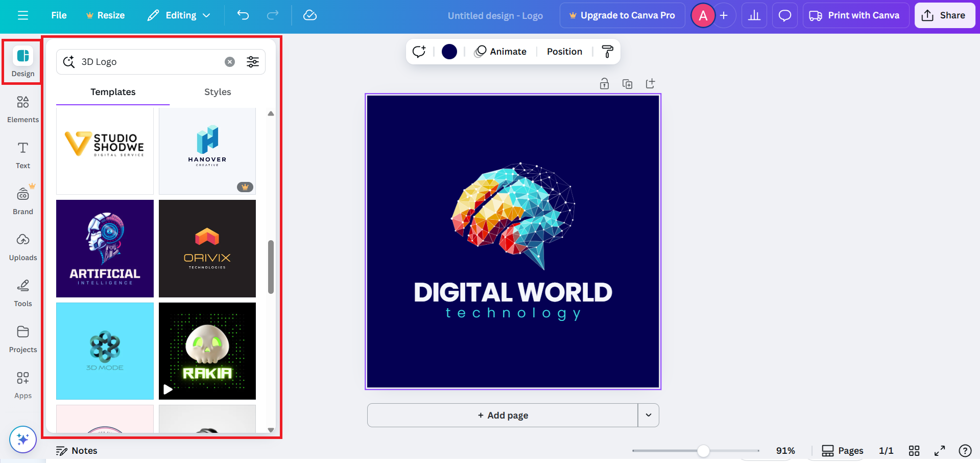Click Upgrade to Canva Pro
The height and width of the screenshot is (463, 980).
click(x=622, y=15)
